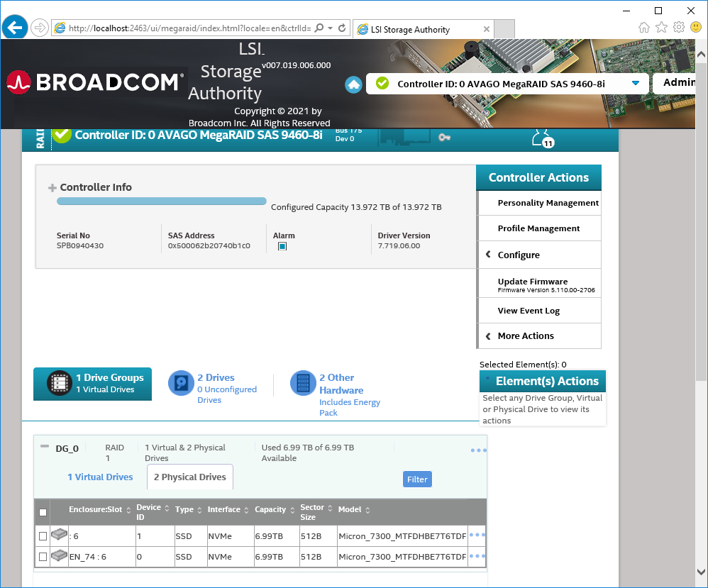This screenshot has height=588, width=708.
Task: Click the green checkmark beside Controller ID banner
Action: tap(62, 135)
